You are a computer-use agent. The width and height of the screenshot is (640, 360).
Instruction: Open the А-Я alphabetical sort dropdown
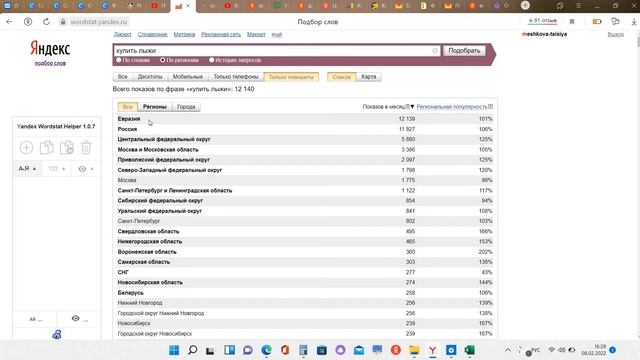[27, 169]
